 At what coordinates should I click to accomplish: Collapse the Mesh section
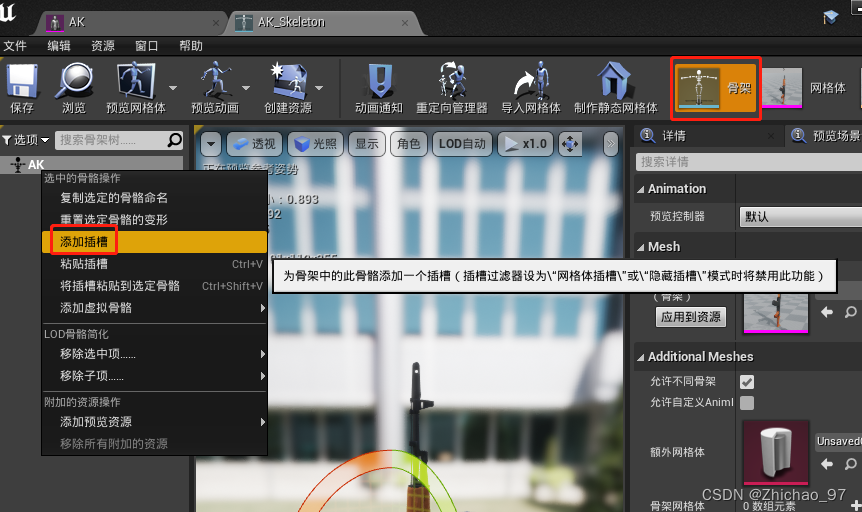[x=641, y=247]
